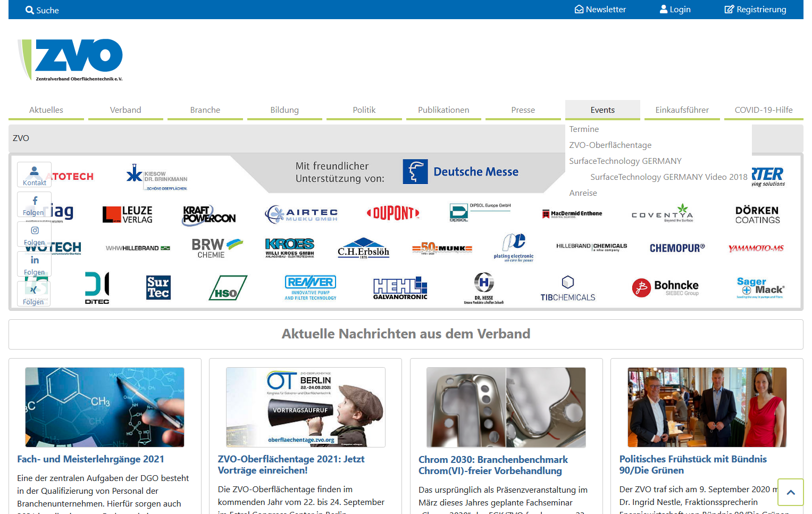Click the HSO logo
Viewport: 812px width, 514px height.
pyautogui.click(x=228, y=288)
